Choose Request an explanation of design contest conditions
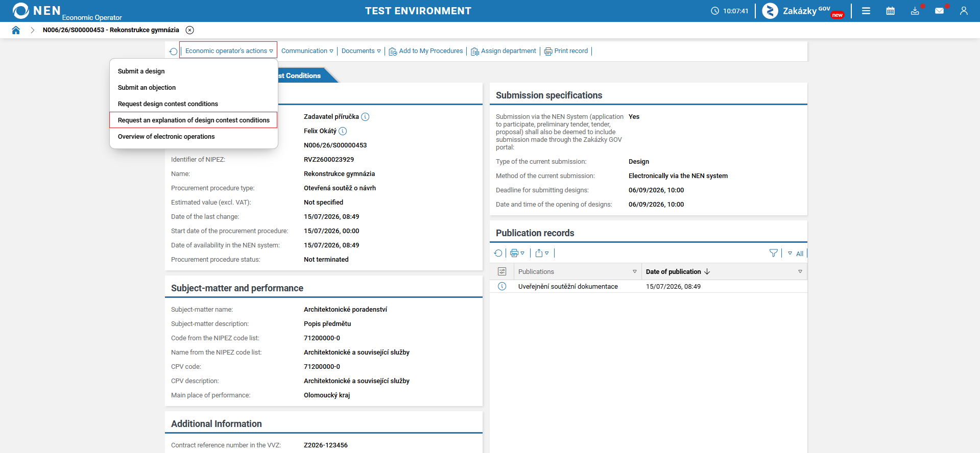 (194, 120)
